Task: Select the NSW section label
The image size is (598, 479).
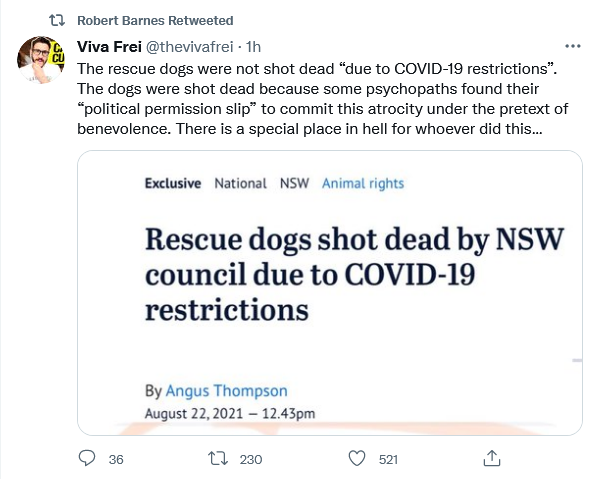Action: coord(294,183)
